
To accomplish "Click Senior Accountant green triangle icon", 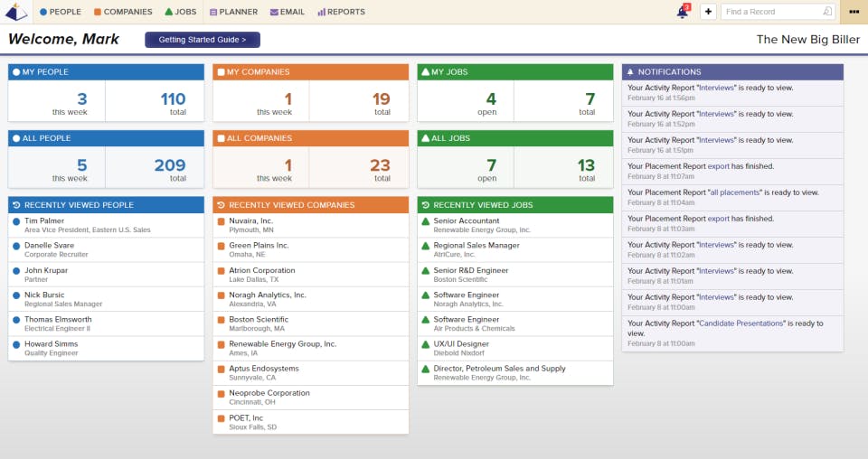I will point(425,221).
